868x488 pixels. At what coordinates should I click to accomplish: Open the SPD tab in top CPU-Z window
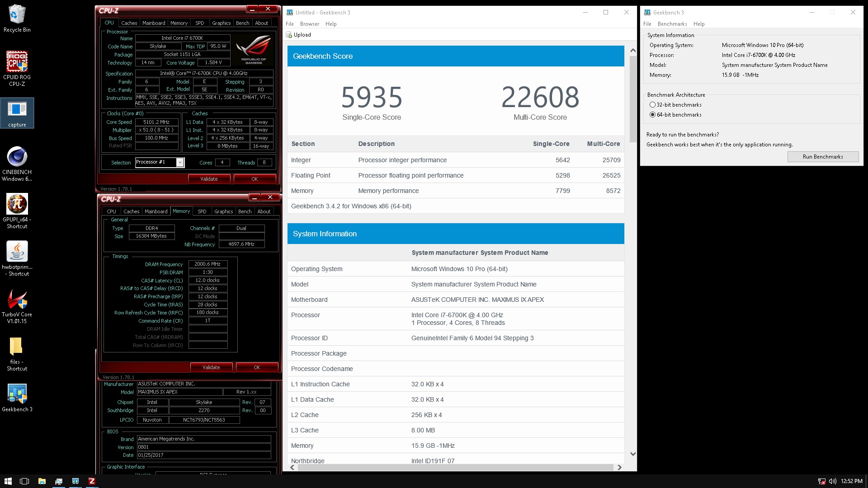click(x=200, y=23)
